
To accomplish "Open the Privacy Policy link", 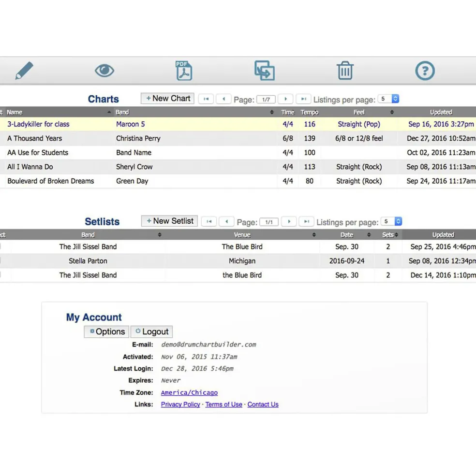I will (x=180, y=404).
